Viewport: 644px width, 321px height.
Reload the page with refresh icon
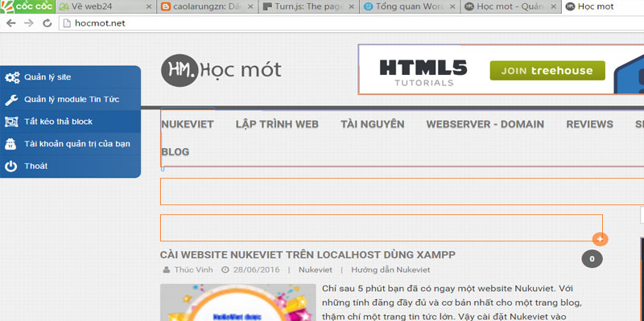tap(47, 23)
